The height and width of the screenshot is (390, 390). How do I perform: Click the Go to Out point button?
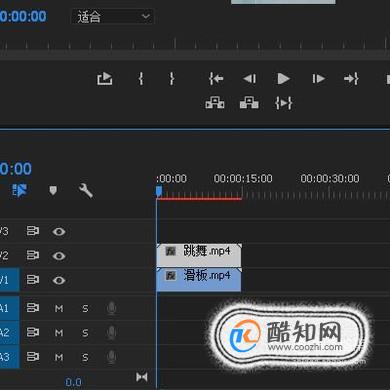click(351, 79)
